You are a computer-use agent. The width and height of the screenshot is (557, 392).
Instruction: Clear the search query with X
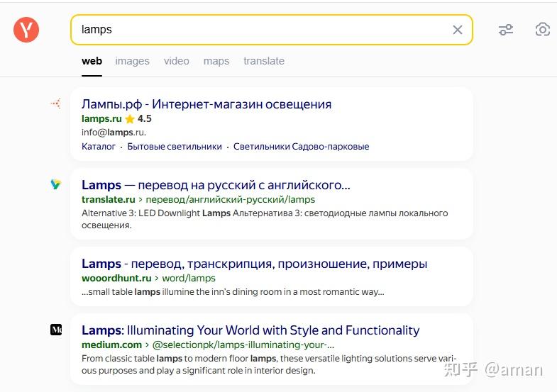458,30
